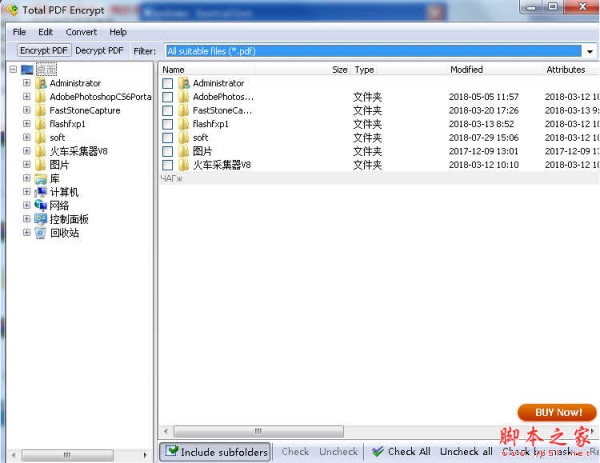The height and width of the screenshot is (463, 600).
Task: Toggle the Include subfolders option
Action: coord(215,452)
